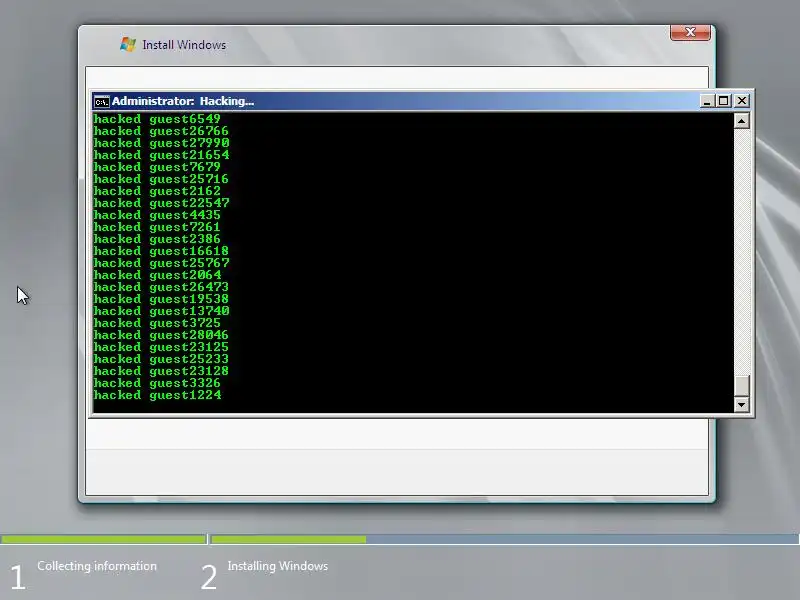Click the Collecting information progress bar
800x600 pixels.
tap(103, 539)
